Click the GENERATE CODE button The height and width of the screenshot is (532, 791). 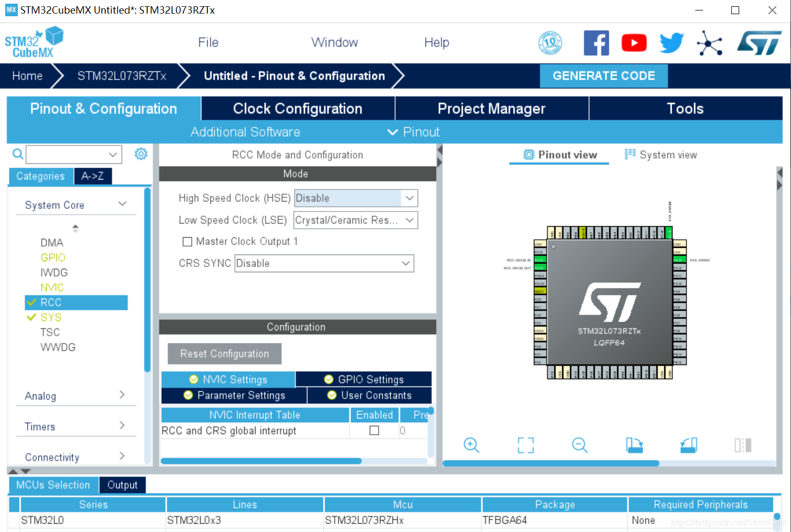point(604,76)
